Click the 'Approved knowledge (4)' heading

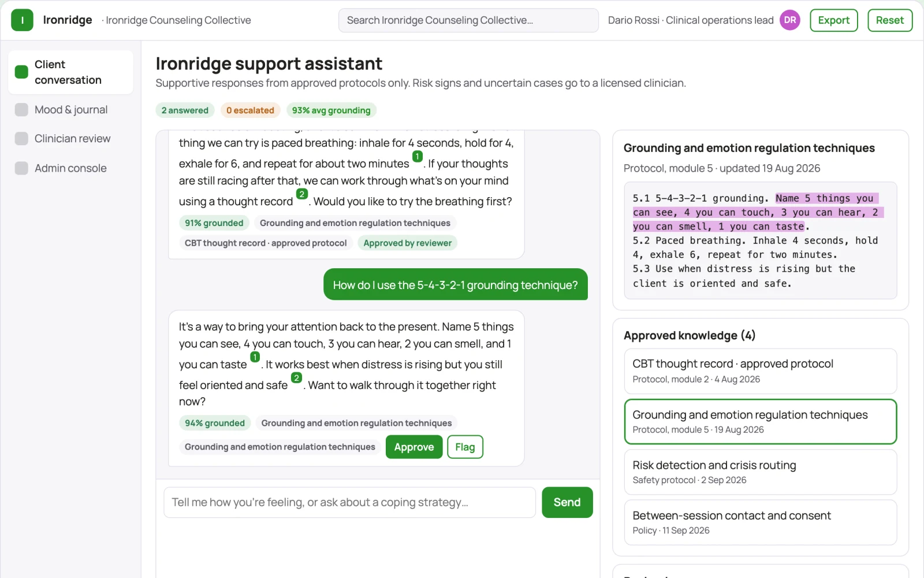click(x=689, y=336)
